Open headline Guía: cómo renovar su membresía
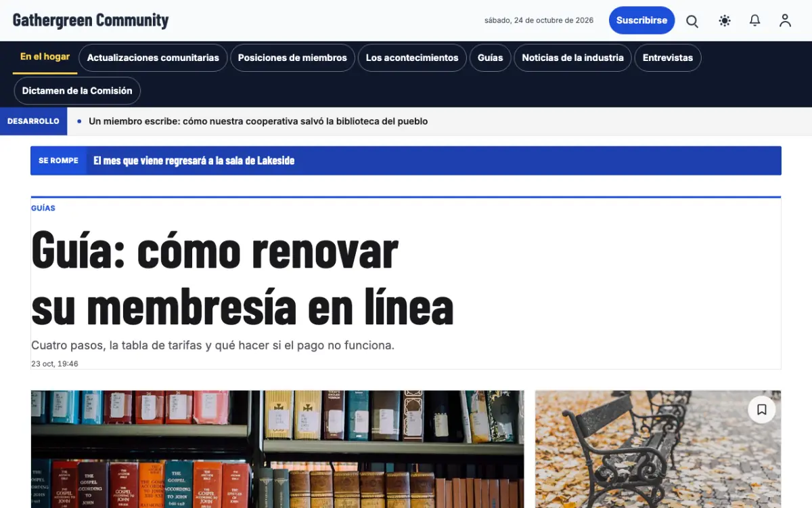Screen dimensions: 812x508 (x=242, y=278)
